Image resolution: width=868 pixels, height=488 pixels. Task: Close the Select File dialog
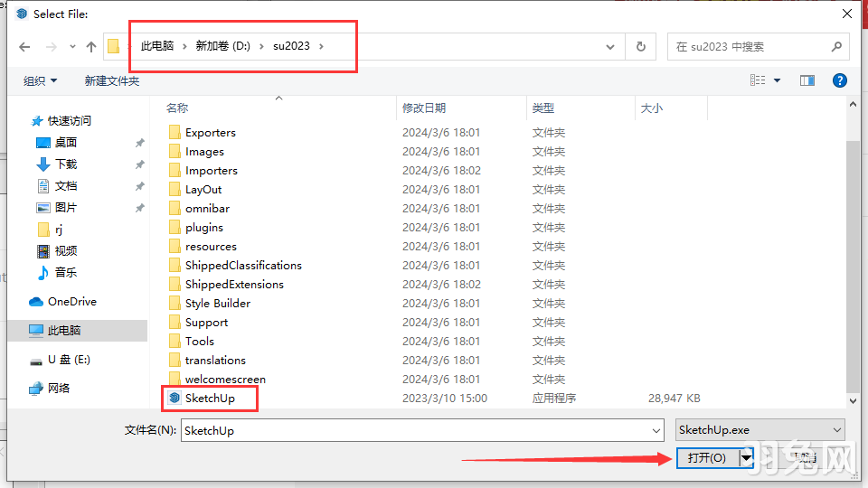(x=847, y=14)
